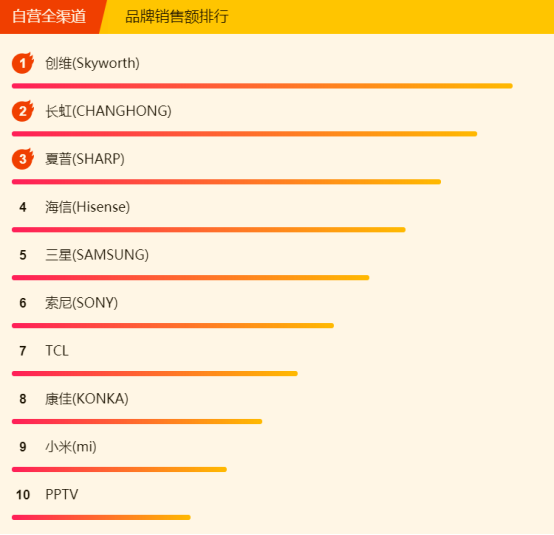Click the Skyworth sales bar
Viewport: 554px width, 535px height.
(262, 86)
